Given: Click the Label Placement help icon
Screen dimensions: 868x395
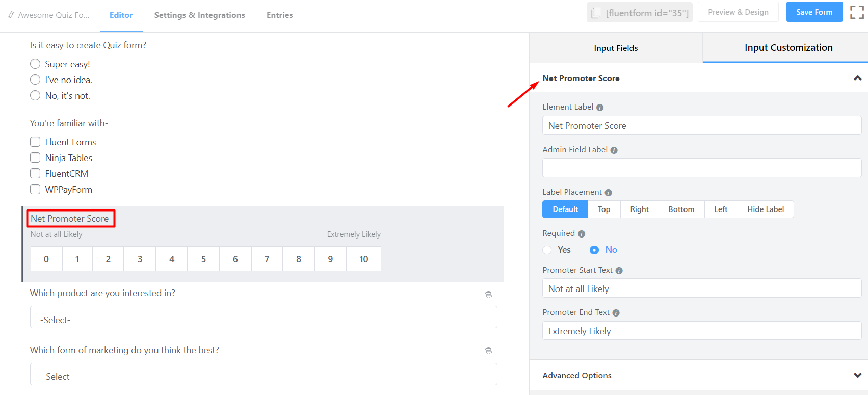Looking at the screenshot, I should coord(608,193).
